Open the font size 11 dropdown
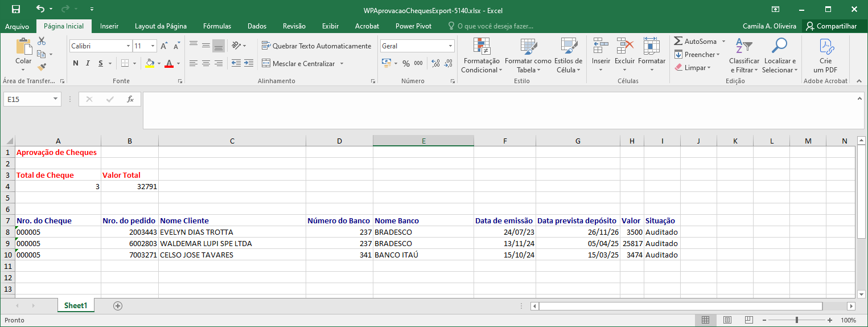 click(x=153, y=46)
